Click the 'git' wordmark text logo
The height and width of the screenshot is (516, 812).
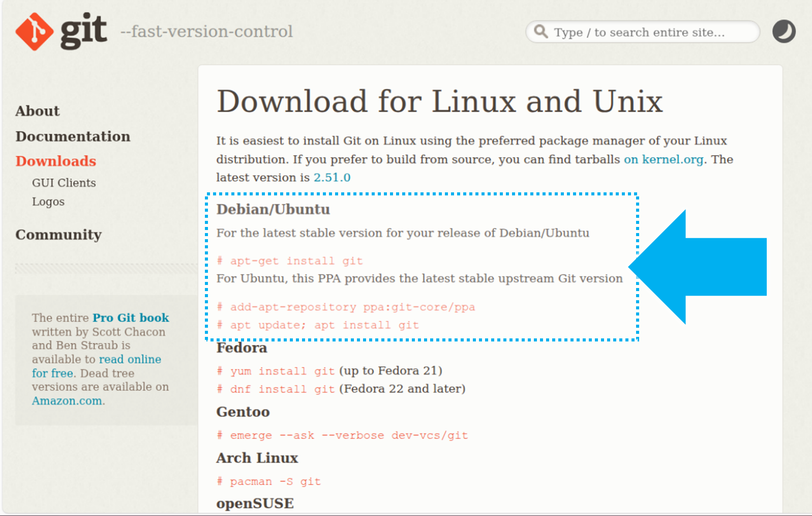(x=84, y=32)
